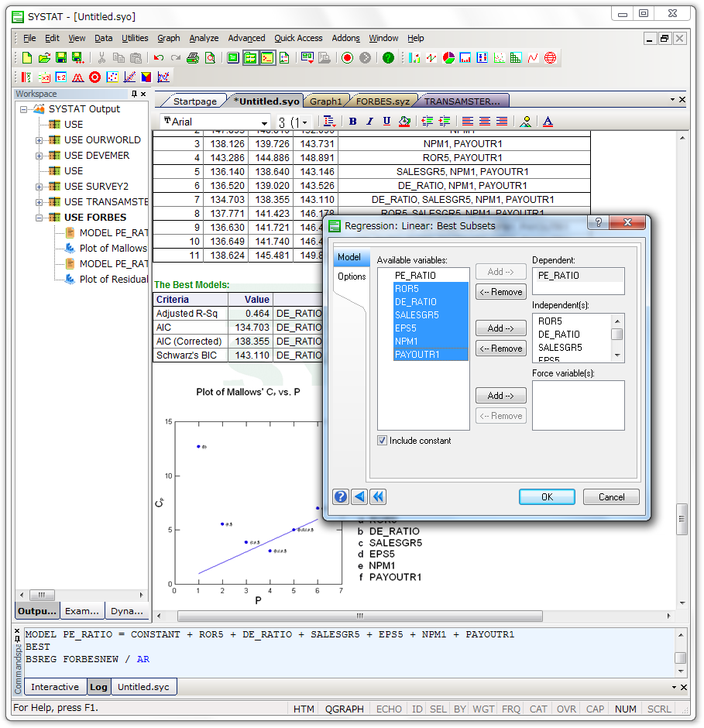Click the Underline formatting icon
704x728 pixels.
(x=386, y=122)
